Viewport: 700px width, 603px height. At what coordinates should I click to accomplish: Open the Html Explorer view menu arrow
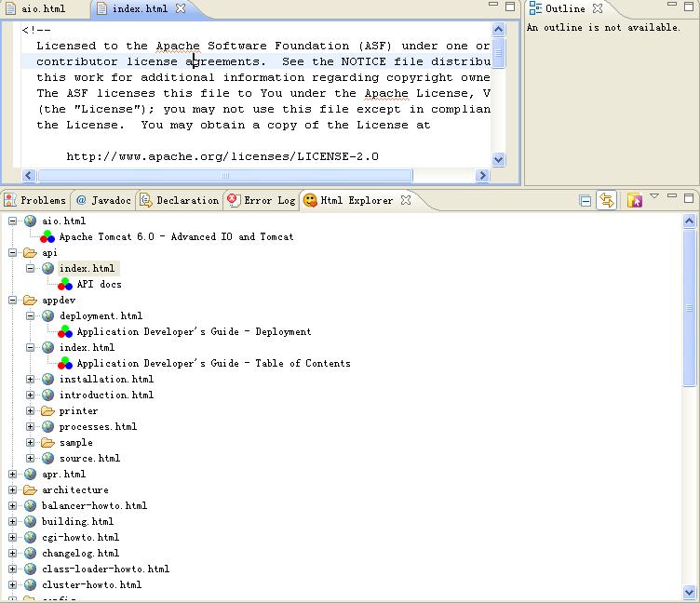tap(654, 196)
